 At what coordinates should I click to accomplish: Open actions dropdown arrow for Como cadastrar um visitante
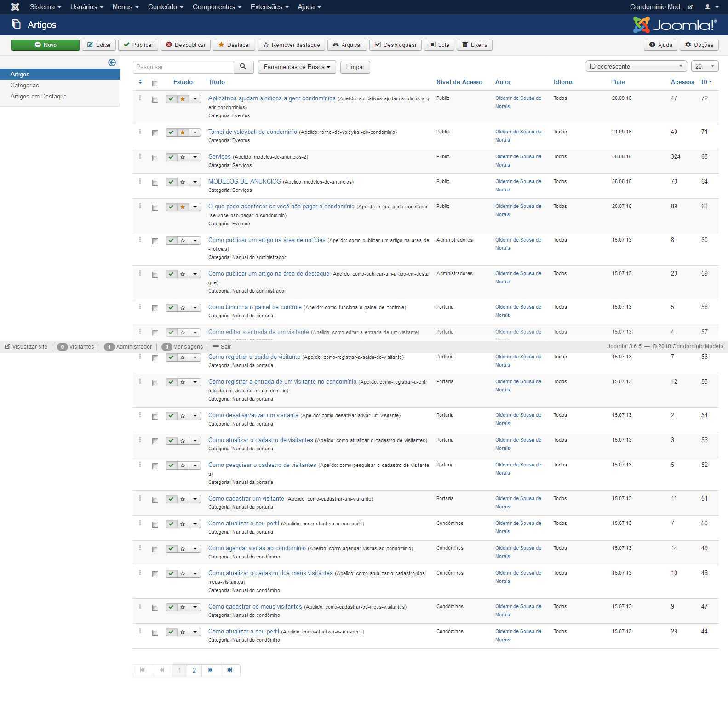(x=195, y=499)
